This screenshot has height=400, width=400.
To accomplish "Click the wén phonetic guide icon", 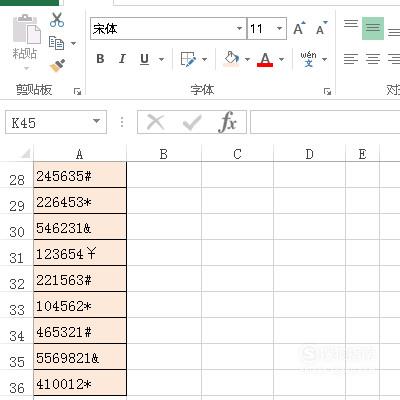I will 308,59.
